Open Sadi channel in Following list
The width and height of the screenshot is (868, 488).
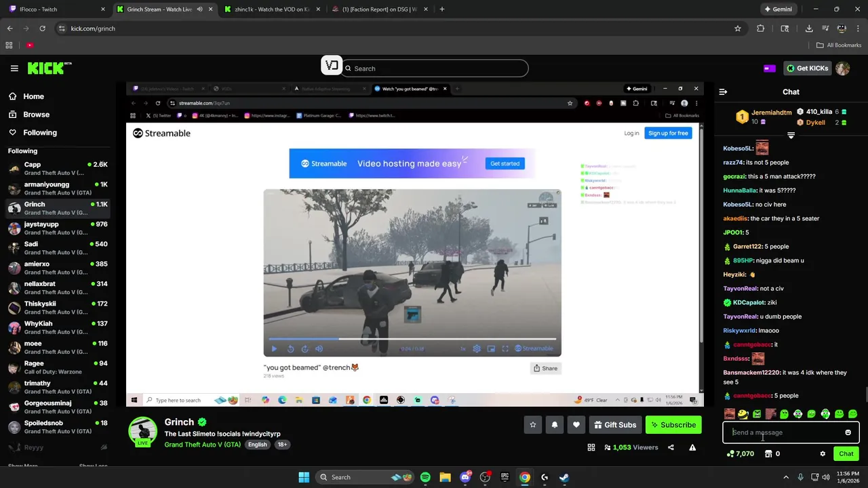pyautogui.click(x=57, y=248)
